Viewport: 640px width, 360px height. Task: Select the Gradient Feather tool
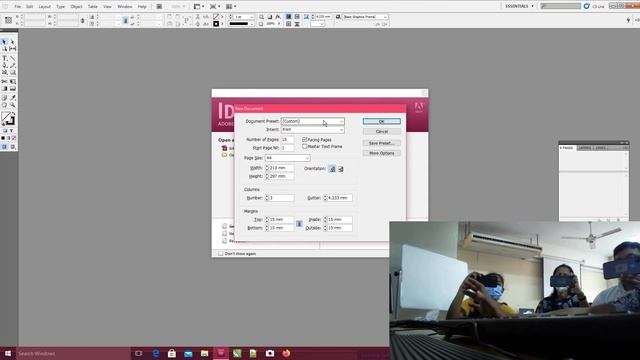click(12, 89)
